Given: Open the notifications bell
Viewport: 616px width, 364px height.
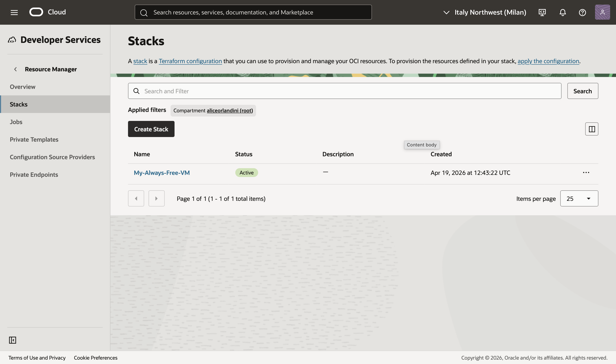Looking at the screenshot, I should tap(562, 12).
